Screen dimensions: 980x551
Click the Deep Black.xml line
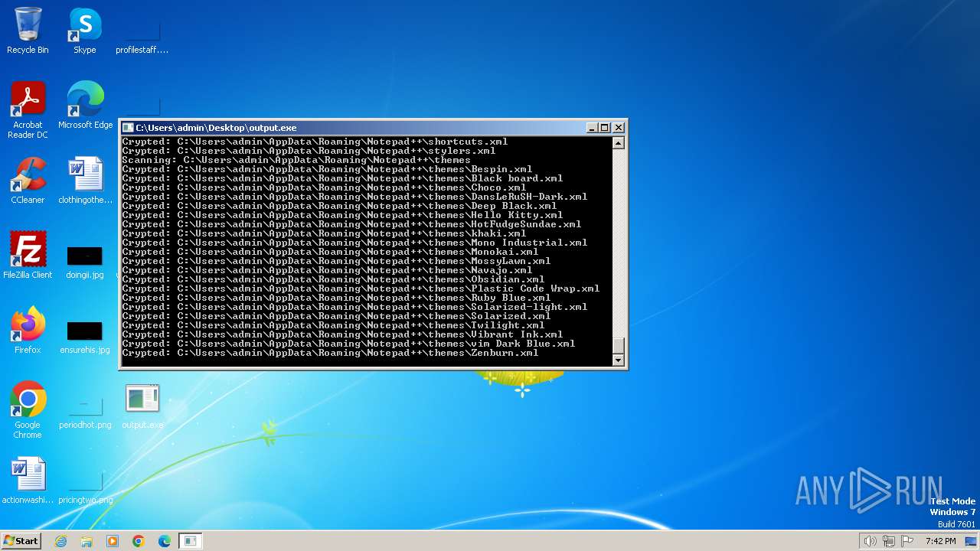tap(339, 206)
